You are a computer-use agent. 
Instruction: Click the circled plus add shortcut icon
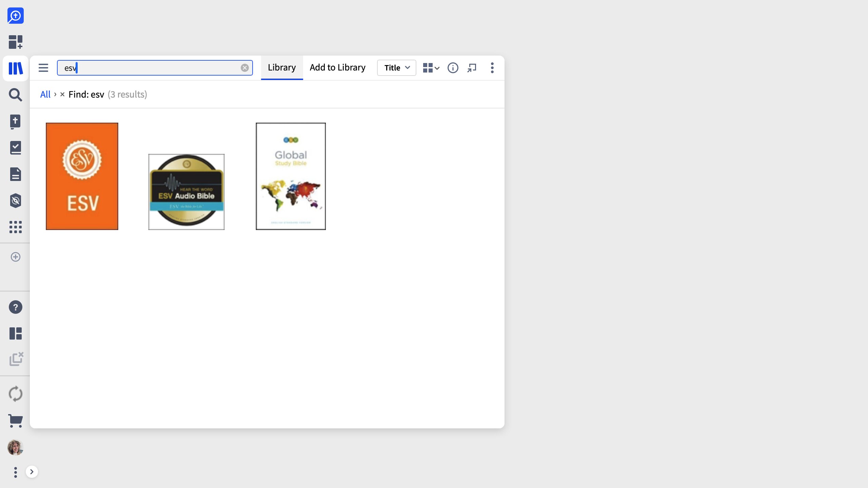point(16,257)
